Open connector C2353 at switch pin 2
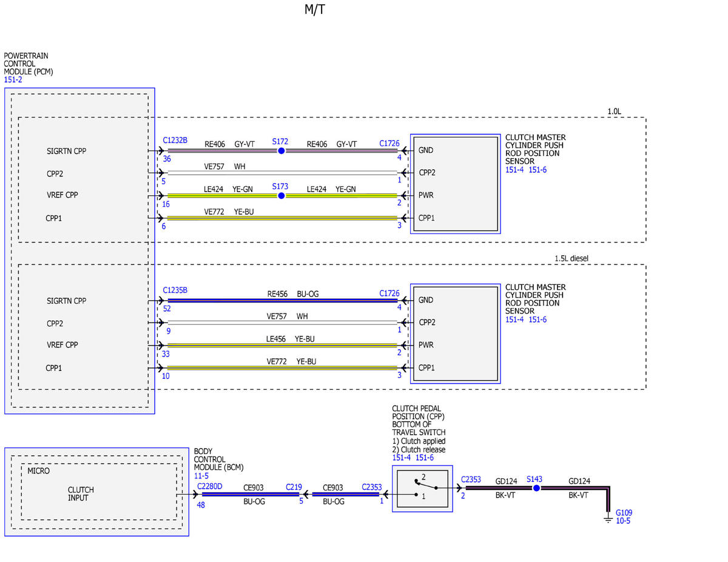This screenshot has width=728, height=562. tap(471, 480)
